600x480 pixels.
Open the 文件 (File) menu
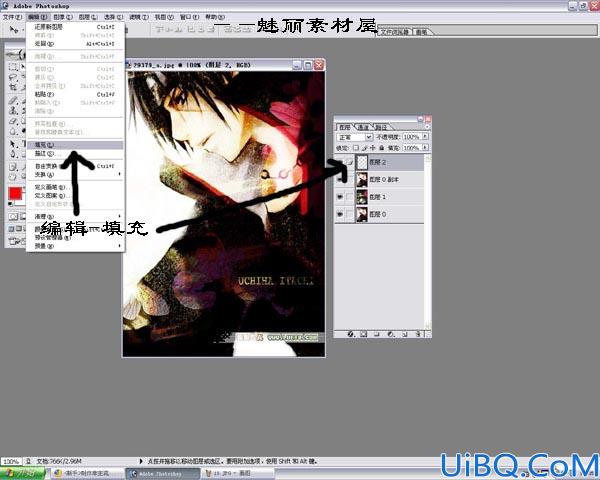click(12, 17)
